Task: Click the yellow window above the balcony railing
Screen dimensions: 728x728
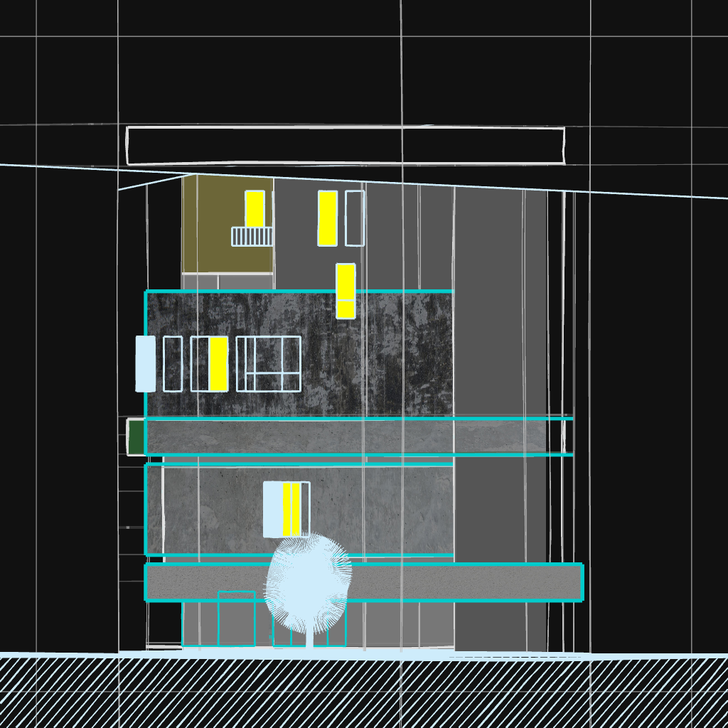Action: (255, 208)
